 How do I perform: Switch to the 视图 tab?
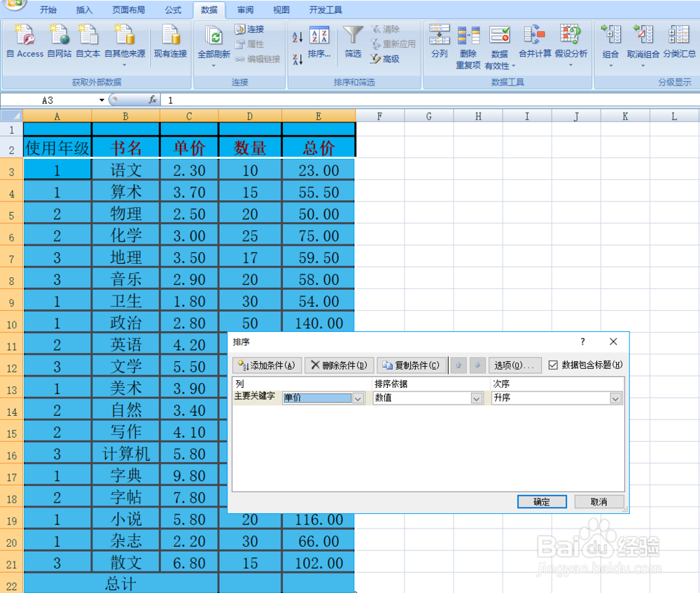(x=281, y=10)
